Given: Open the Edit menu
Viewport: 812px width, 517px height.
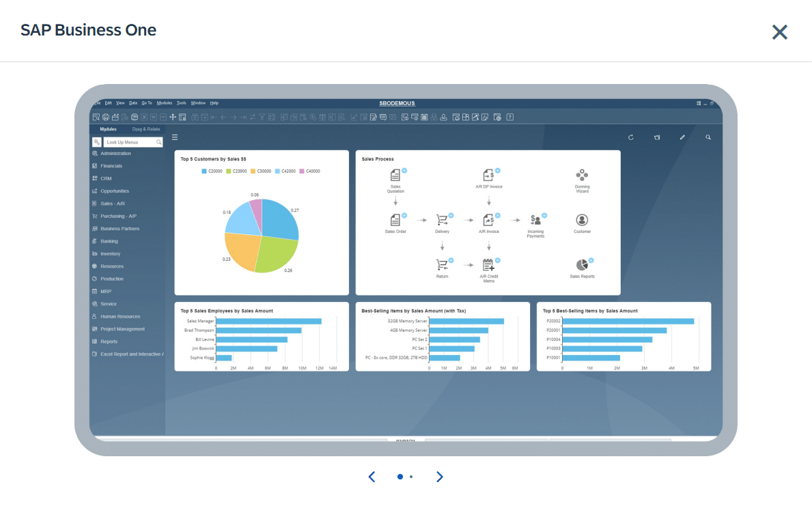Looking at the screenshot, I should click(x=108, y=103).
